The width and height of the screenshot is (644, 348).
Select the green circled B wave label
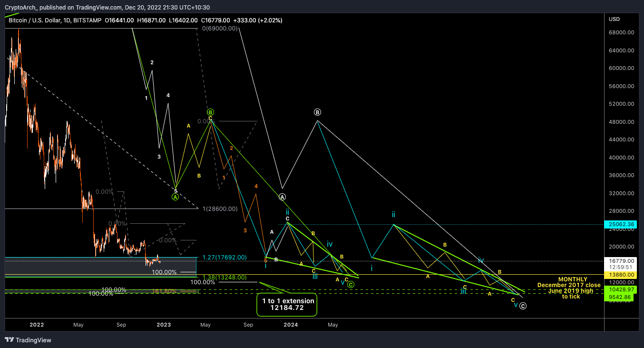(210, 112)
